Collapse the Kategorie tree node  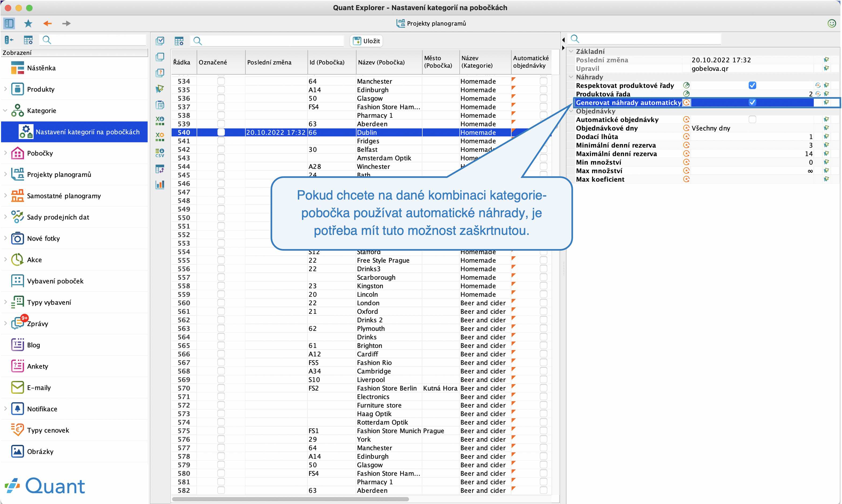(5, 110)
